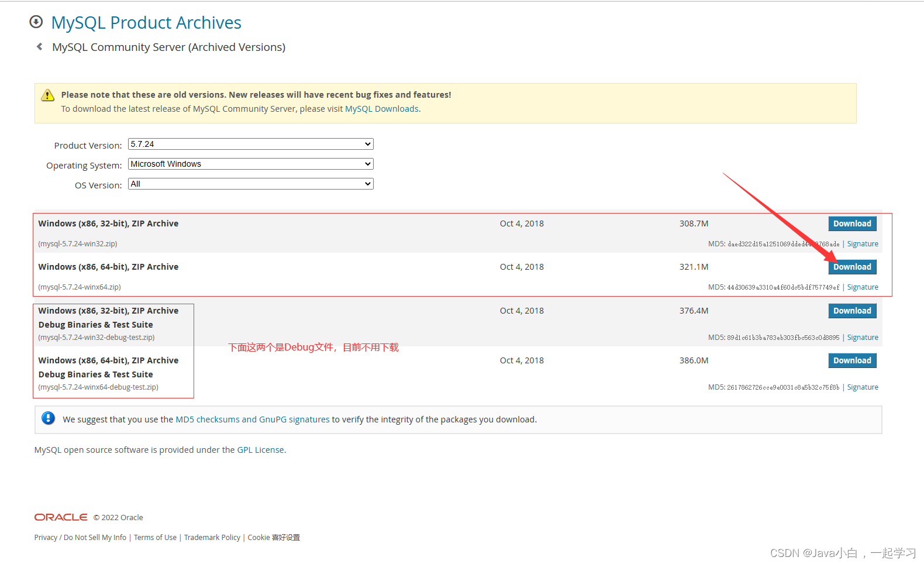Click Windows (x86, 64-bit), ZIP Archive 321.1M title
The height and width of the screenshot is (564, 924).
coord(108,267)
